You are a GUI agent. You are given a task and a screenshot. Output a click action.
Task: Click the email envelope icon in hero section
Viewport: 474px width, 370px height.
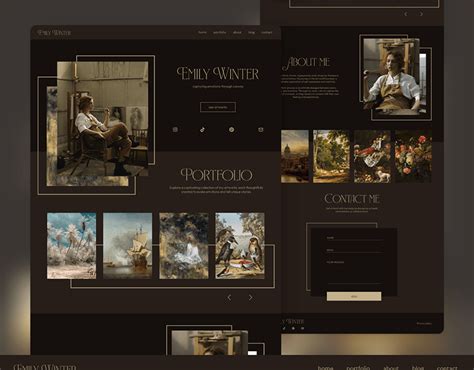click(x=261, y=130)
